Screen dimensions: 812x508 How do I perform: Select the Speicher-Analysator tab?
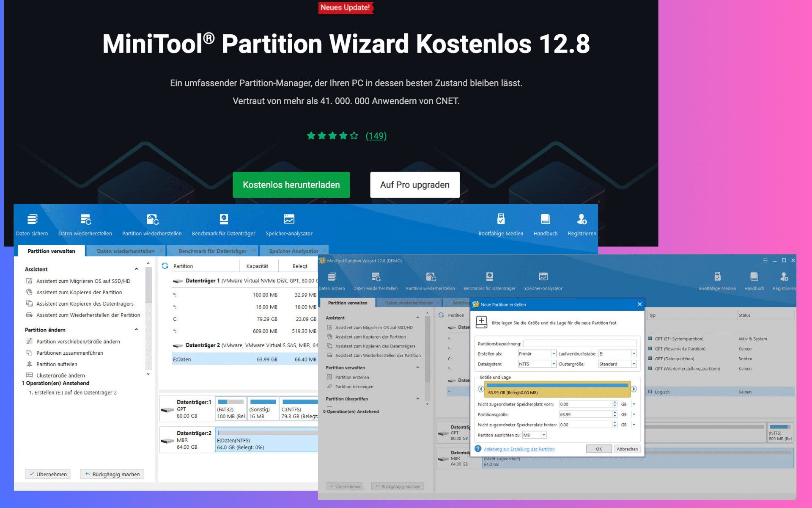pos(294,251)
